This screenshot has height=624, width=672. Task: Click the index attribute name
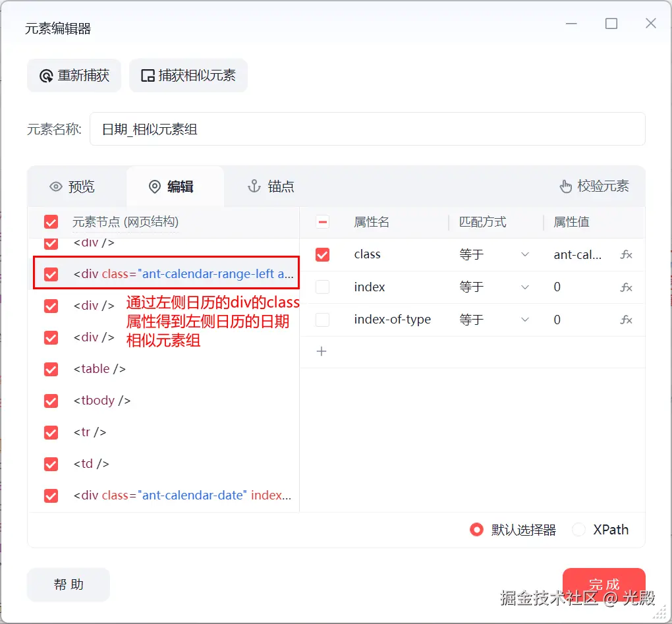tap(370, 287)
